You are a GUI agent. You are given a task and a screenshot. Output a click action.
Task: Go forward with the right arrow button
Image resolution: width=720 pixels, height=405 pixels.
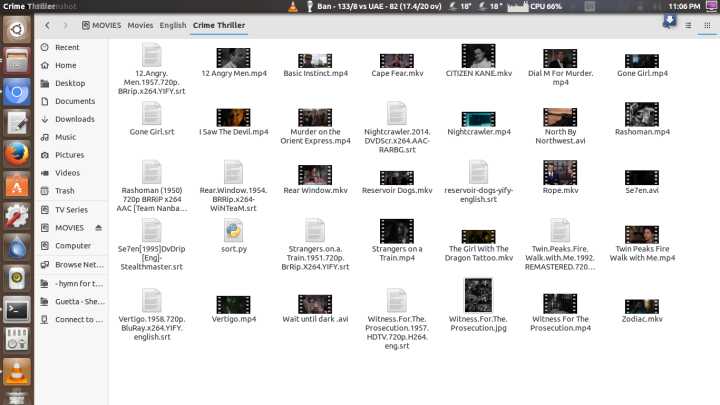pos(65,25)
